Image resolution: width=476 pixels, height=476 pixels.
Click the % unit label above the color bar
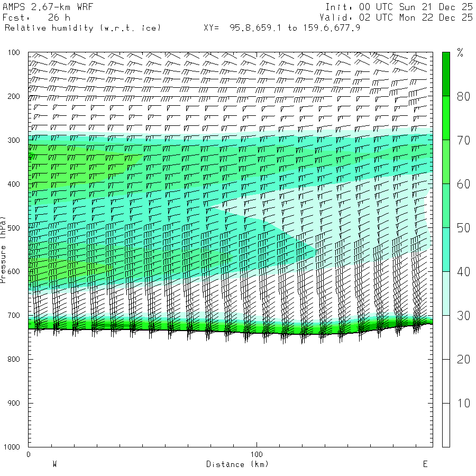(460, 52)
